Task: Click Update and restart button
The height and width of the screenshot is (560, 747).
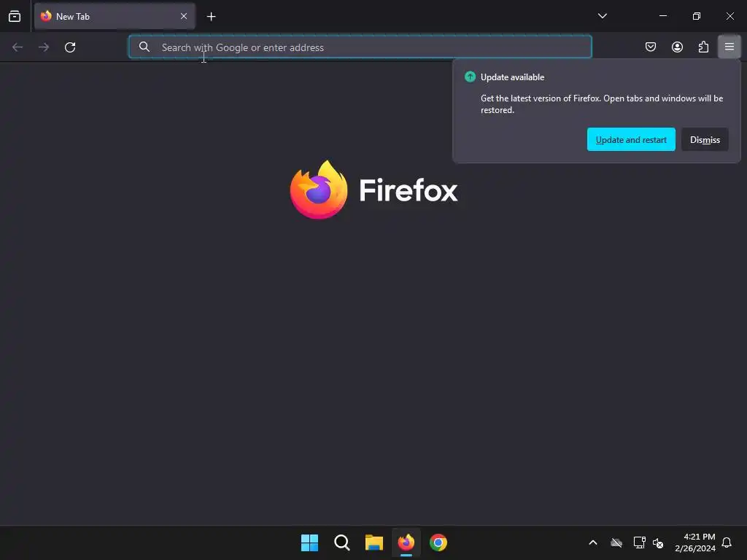Action: (x=631, y=139)
